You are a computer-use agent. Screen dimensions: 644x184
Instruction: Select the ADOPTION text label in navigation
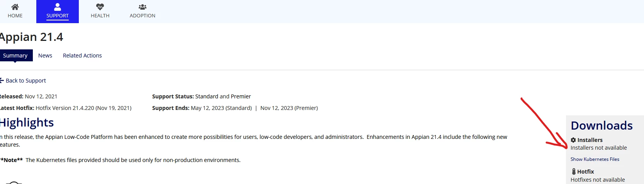(143, 16)
